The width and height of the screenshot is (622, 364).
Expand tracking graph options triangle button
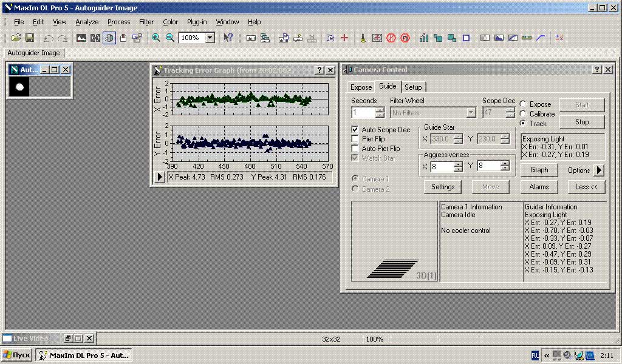coord(160,177)
